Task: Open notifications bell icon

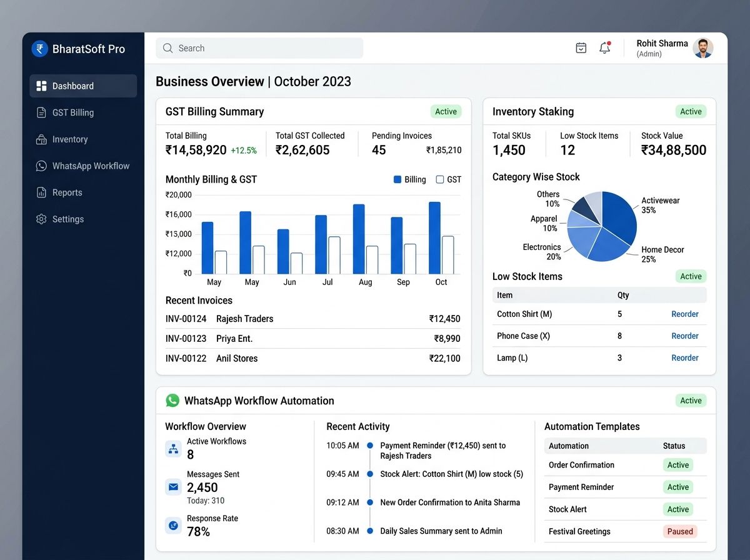Action: [x=604, y=48]
